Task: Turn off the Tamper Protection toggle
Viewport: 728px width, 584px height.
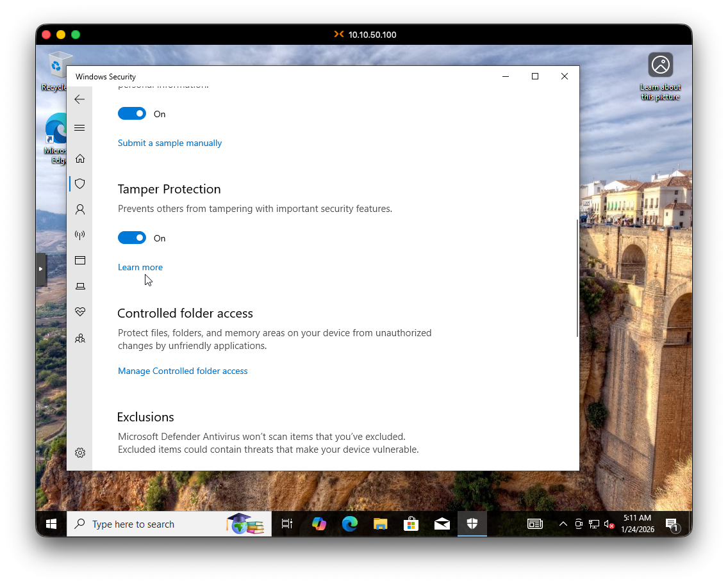Action: 132,238
